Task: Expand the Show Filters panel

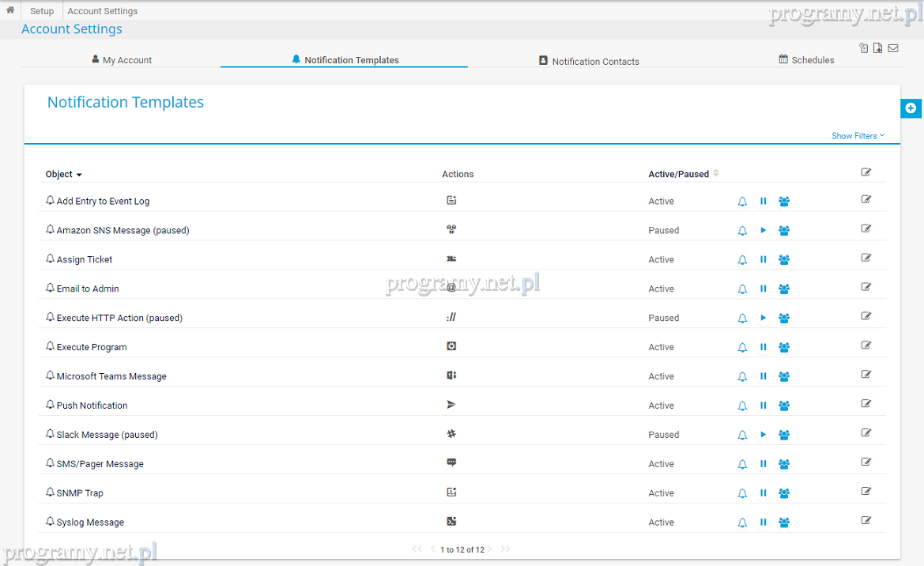Action: click(858, 136)
